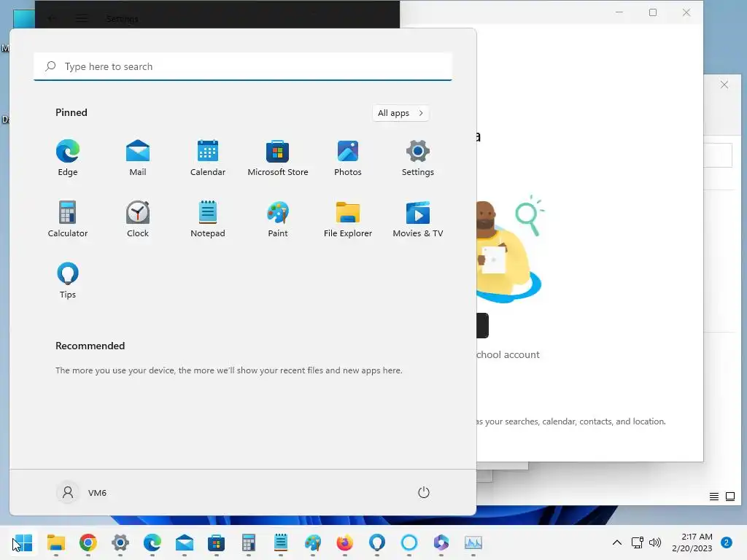This screenshot has width=747, height=560.
Task: Launch the pinned Calculator app
Action: pyautogui.click(x=68, y=219)
